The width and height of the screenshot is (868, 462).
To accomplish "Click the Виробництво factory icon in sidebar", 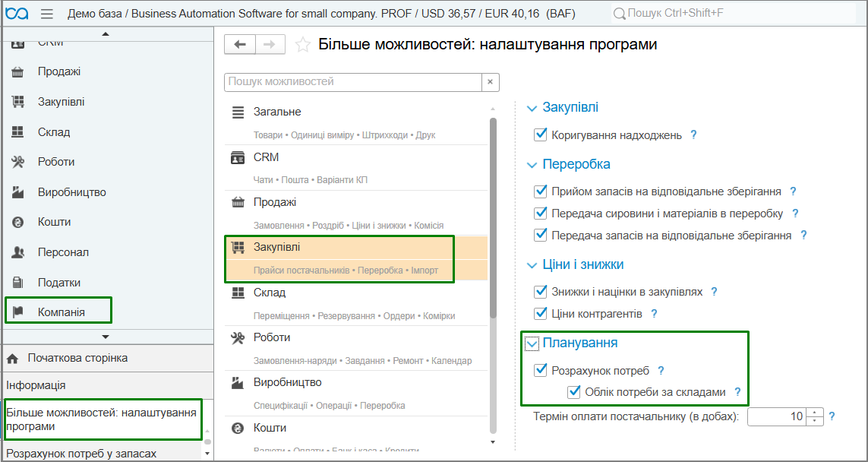I will [x=17, y=192].
